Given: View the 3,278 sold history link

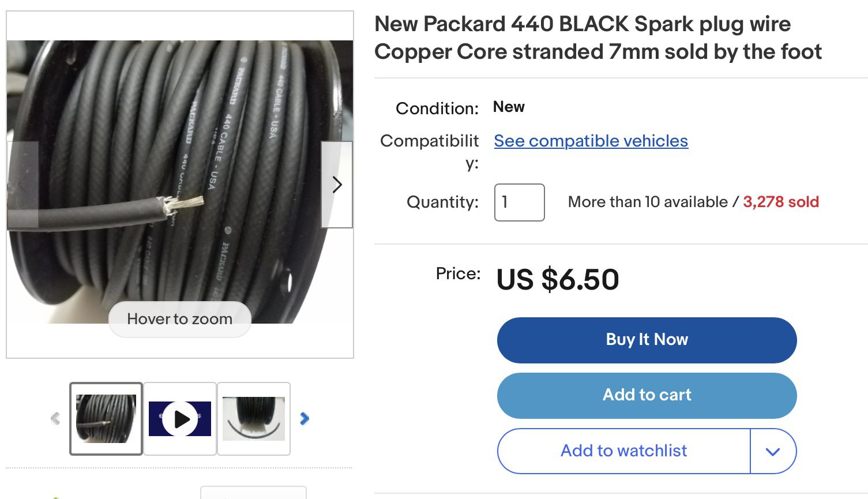Looking at the screenshot, I should pyautogui.click(x=780, y=202).
